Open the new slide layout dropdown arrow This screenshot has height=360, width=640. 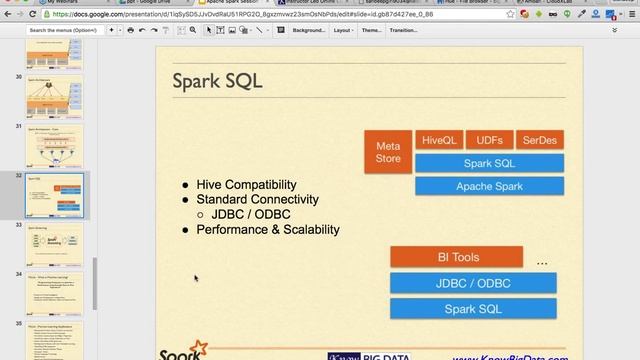(x=120, y=30)
